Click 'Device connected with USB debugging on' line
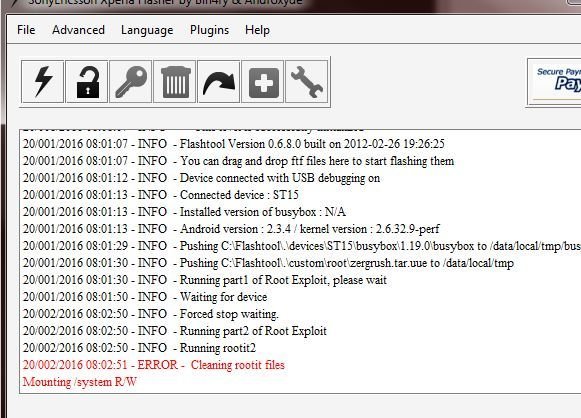Image resolution: width=581 pixels, height=418 pixels. pos(201,178)
